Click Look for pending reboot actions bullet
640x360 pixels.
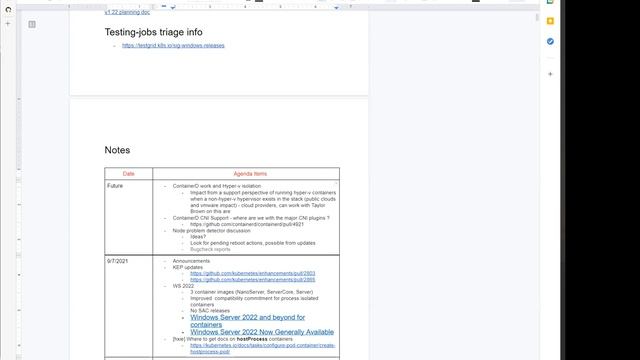point(253,243)
